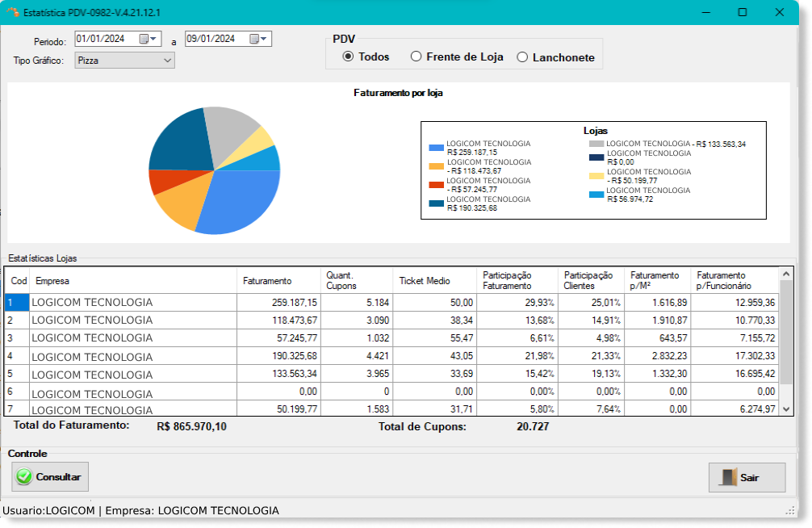Select the Todos PDV option
Image resolution: width=812 pixels, height=528 pixels.
349,57
